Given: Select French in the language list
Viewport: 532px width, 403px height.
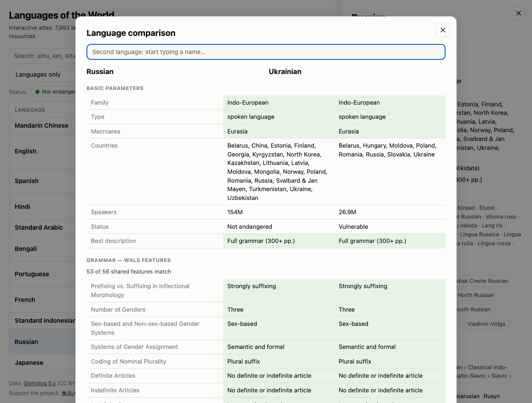Looking at the screenshot, I should click(x=42, y=300).
